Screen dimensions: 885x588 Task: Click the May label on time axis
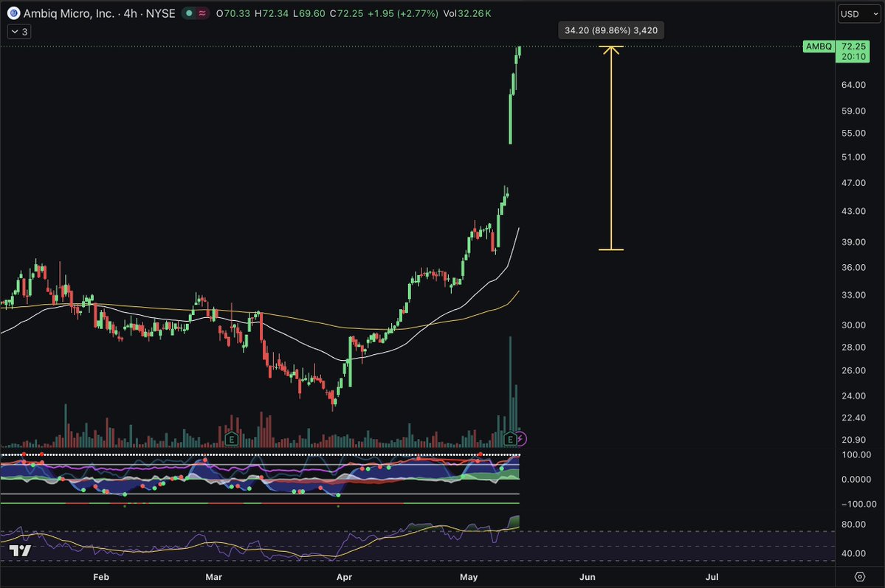pos(469,577)
